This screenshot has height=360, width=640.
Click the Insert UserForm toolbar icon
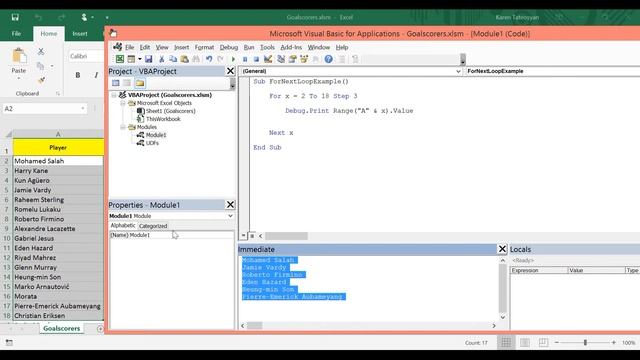click(131, 59)
